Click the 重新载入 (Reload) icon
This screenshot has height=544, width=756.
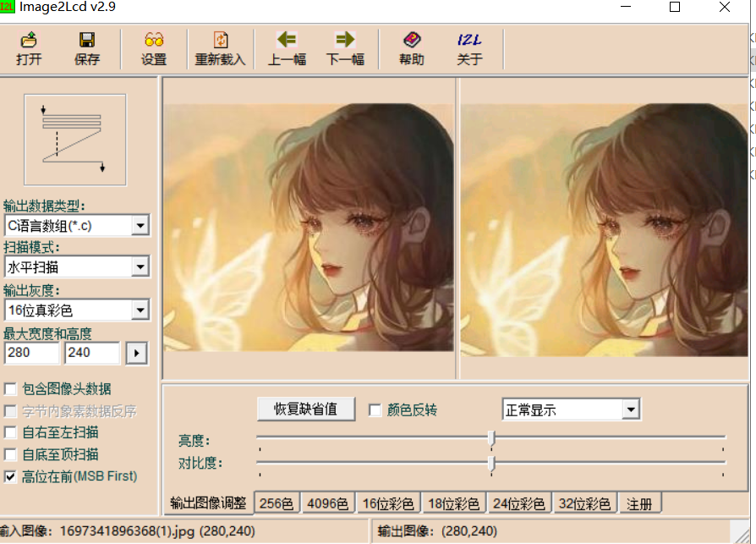tap(221, 40)
